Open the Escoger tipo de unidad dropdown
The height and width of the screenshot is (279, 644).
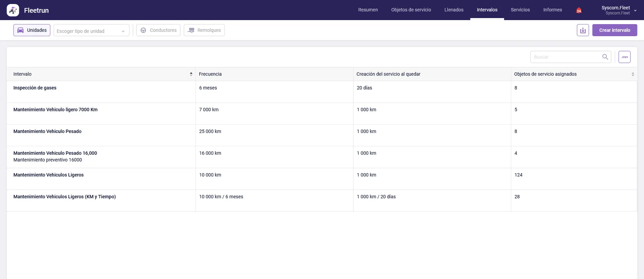click(91, 31)
